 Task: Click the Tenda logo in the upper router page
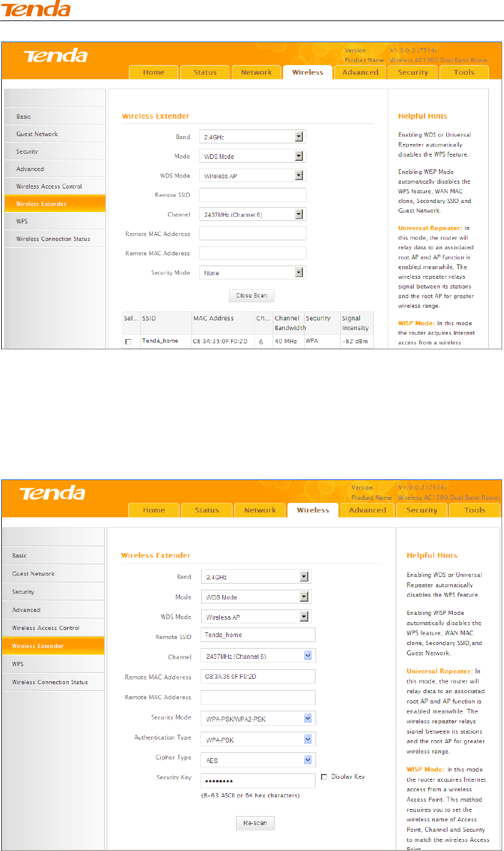55,57
